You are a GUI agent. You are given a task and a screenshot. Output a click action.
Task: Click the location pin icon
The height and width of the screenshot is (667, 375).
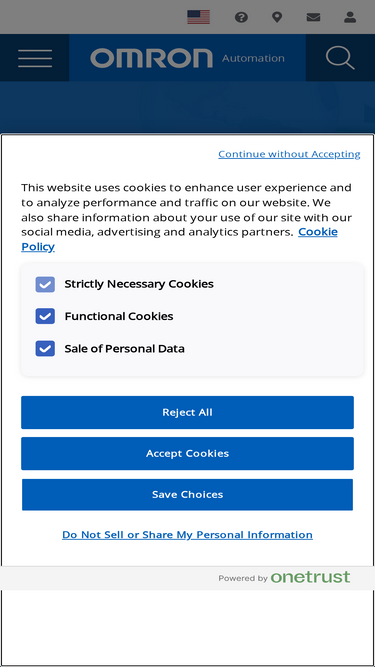pos(277,17)
